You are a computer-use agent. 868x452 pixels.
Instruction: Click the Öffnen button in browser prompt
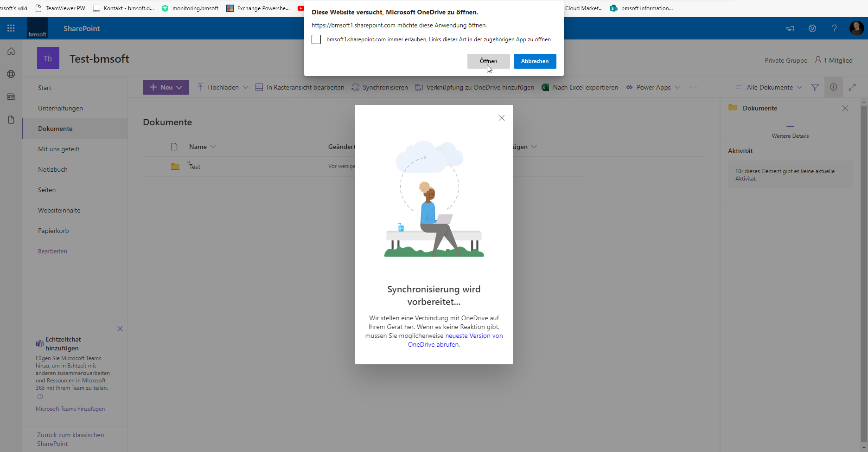coord(488,61)
